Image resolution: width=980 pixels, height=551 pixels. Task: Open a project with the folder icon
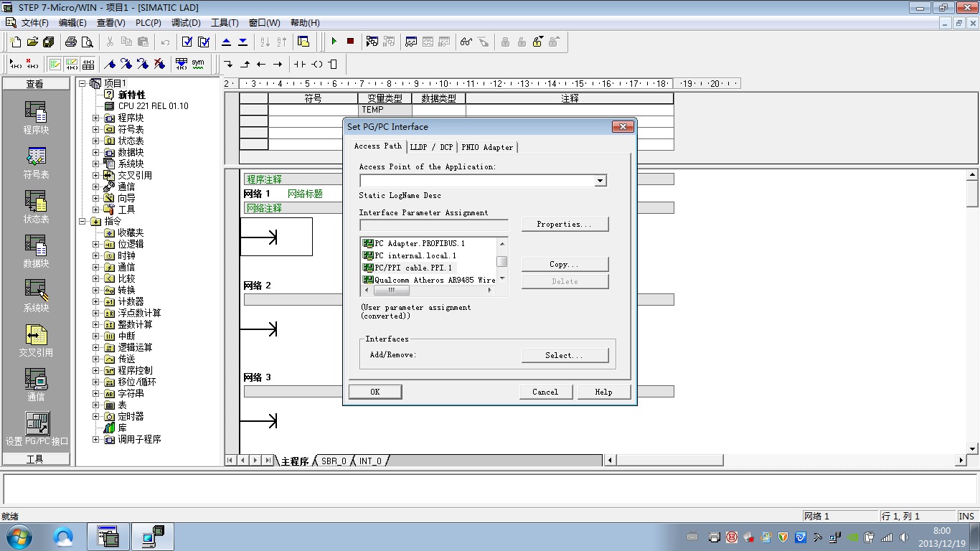32,42
